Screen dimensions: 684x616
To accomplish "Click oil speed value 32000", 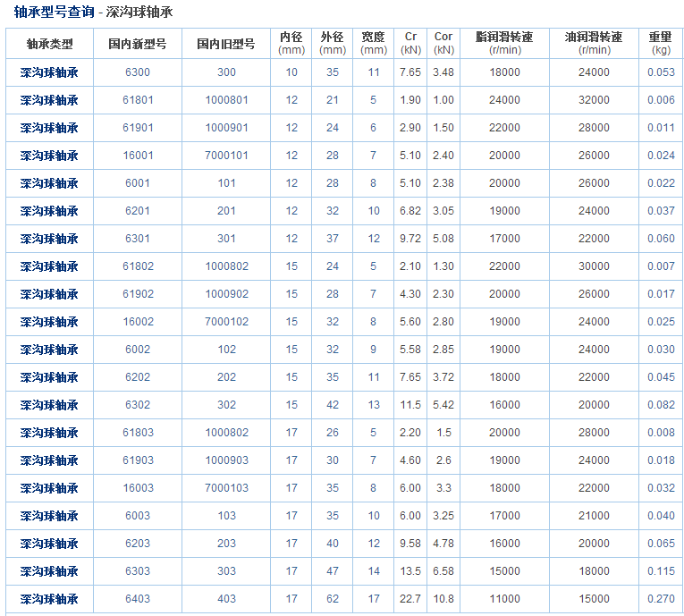I will tap(594, 100).
